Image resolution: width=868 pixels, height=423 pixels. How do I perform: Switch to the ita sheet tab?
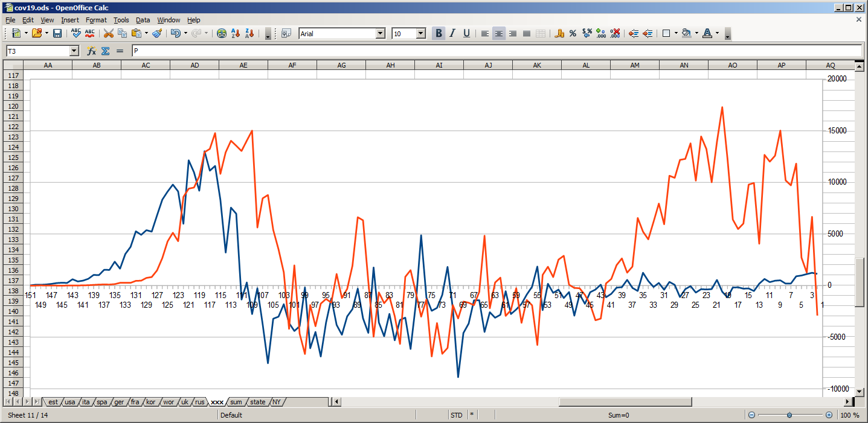[86, 402]
